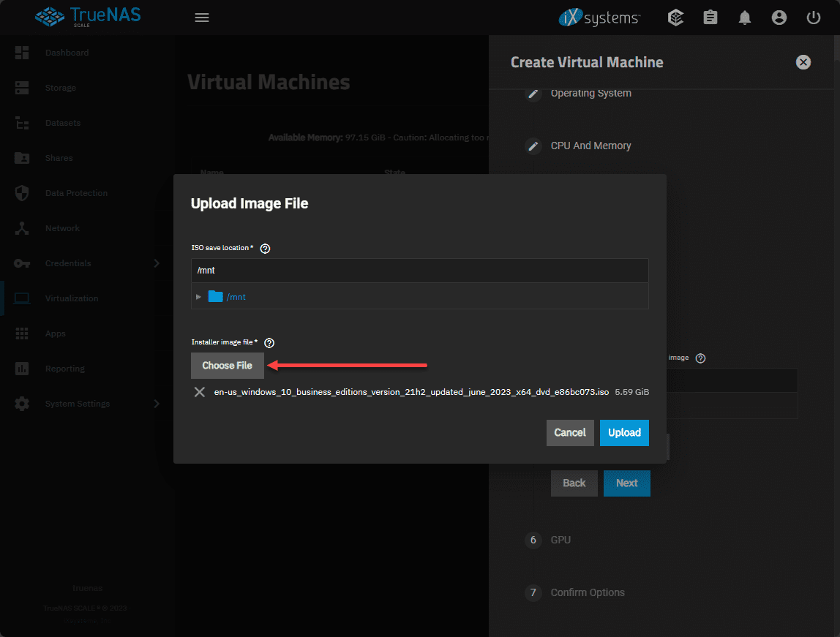Open the notifications bell icon
Viewport: 840px width, 637px height.
coord(745,18)
